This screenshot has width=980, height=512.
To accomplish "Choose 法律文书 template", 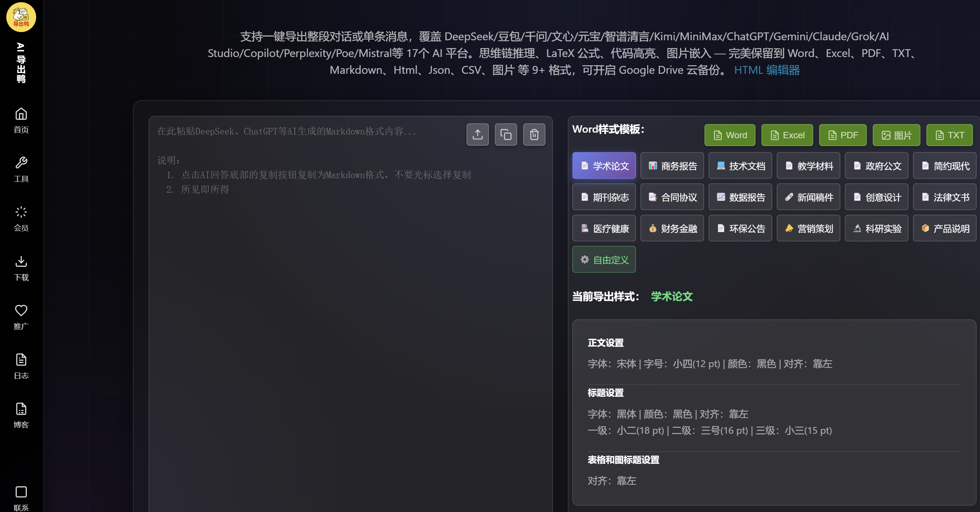I will [x=945, y=197].
